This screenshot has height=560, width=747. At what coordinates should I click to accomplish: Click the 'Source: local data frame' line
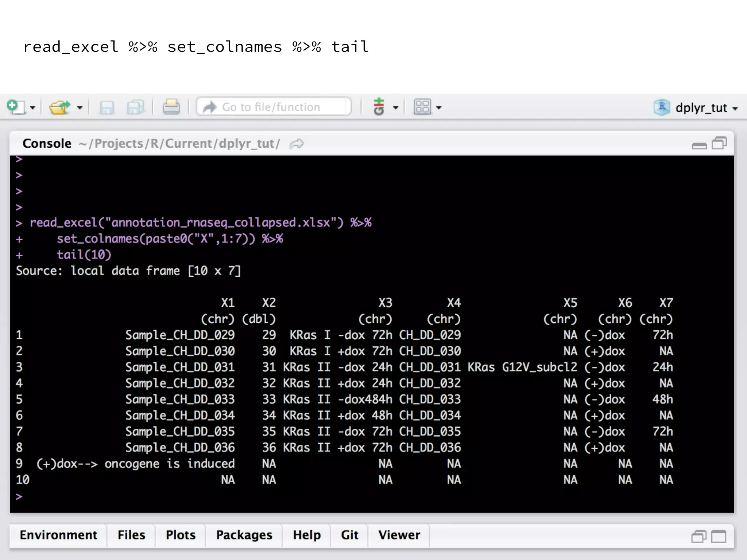[128, 271]
